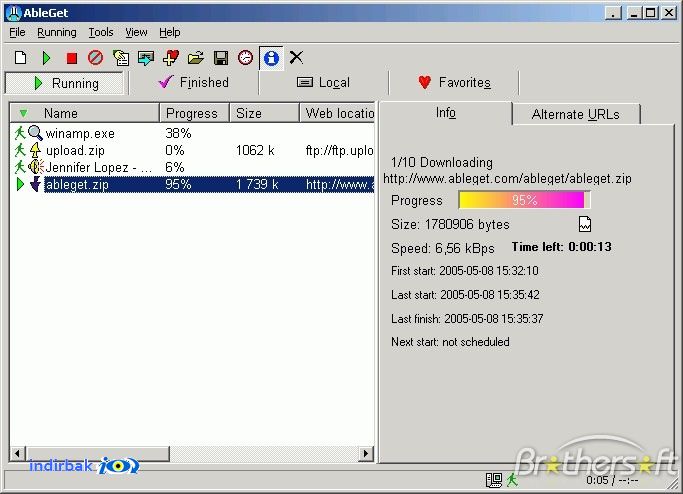Delete item with black X icon

pyautogui.click(x=296, y=57)
